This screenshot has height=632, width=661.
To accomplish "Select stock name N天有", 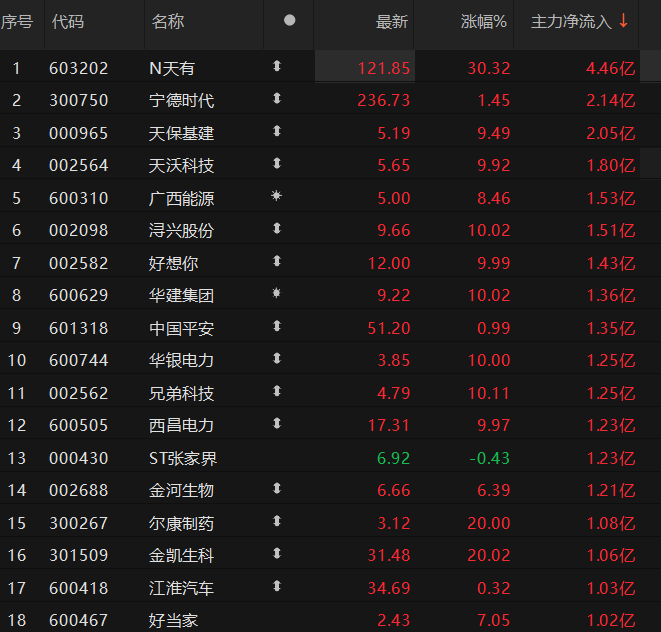I will [172, 68].
